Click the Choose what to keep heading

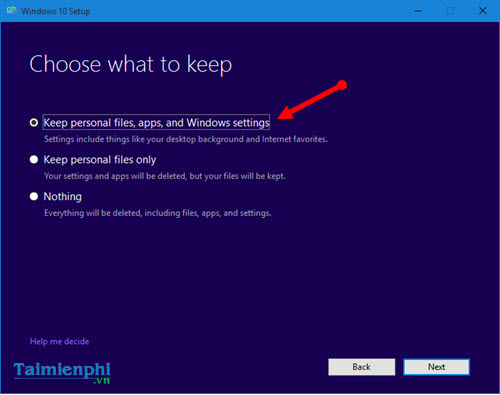click(x=131, y=64)
